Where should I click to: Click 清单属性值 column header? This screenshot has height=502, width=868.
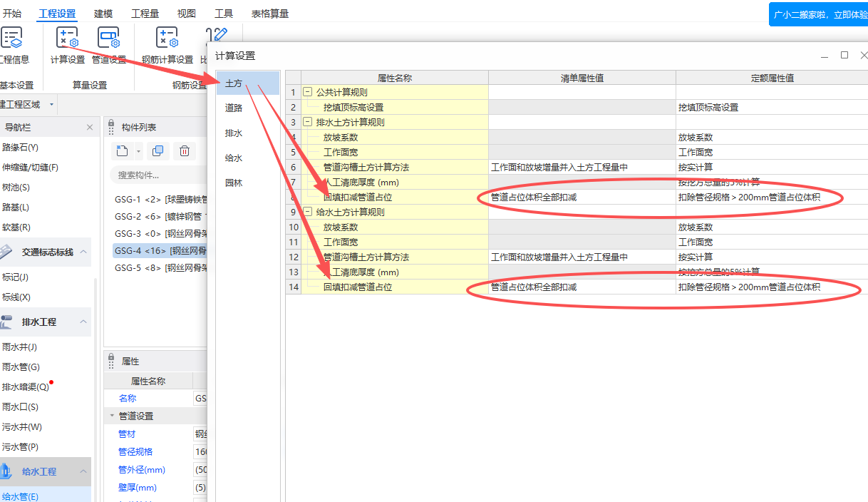[582, 78]
